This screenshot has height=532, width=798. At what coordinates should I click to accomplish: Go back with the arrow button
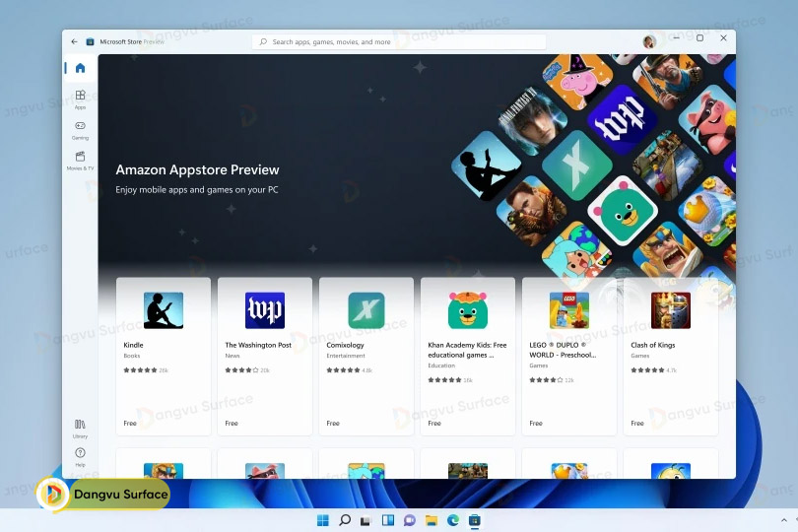(74, 41)
